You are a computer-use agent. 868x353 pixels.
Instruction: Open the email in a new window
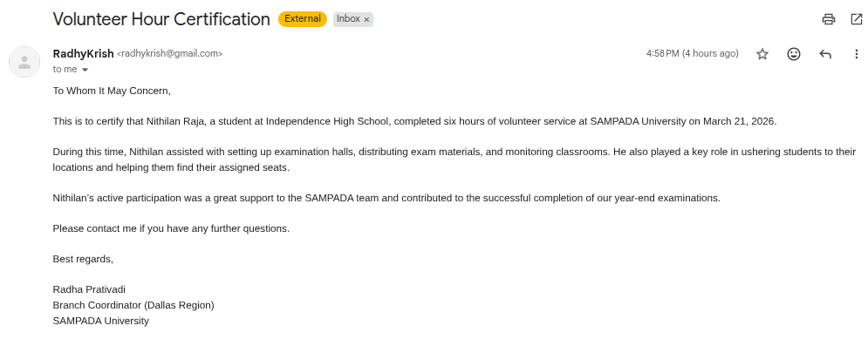click(x=856, y=19)
